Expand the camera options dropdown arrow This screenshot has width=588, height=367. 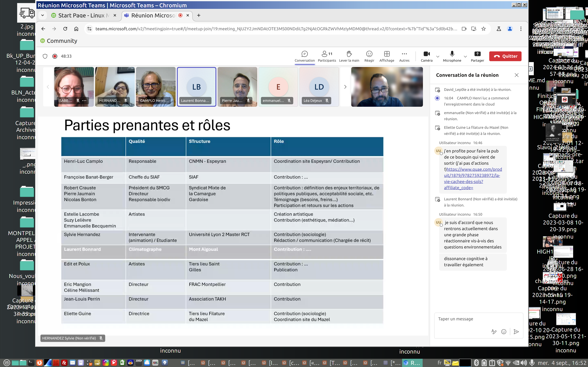[438, 57]
